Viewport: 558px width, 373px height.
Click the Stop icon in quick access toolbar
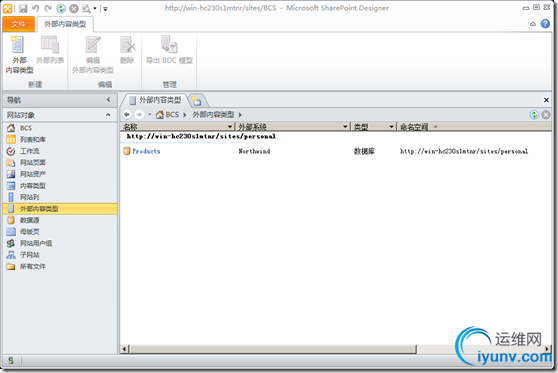pyautogui.click(x=74, y=8)
